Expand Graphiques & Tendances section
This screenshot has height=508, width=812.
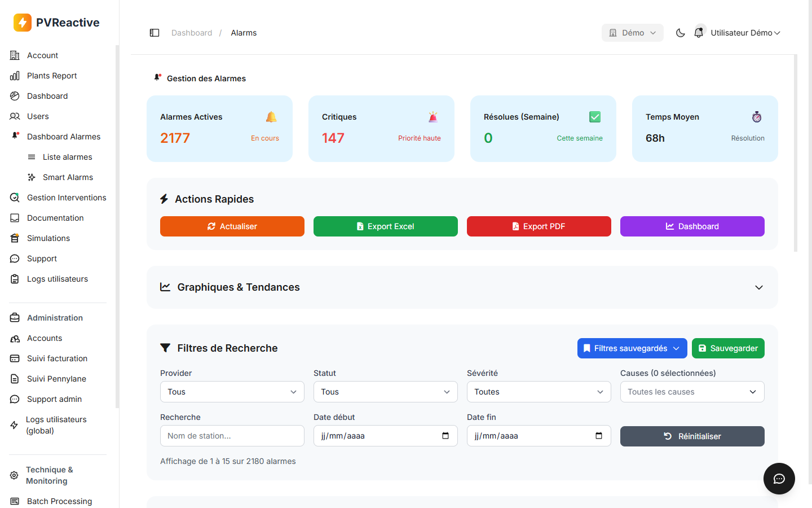click(x=759, y=287)
